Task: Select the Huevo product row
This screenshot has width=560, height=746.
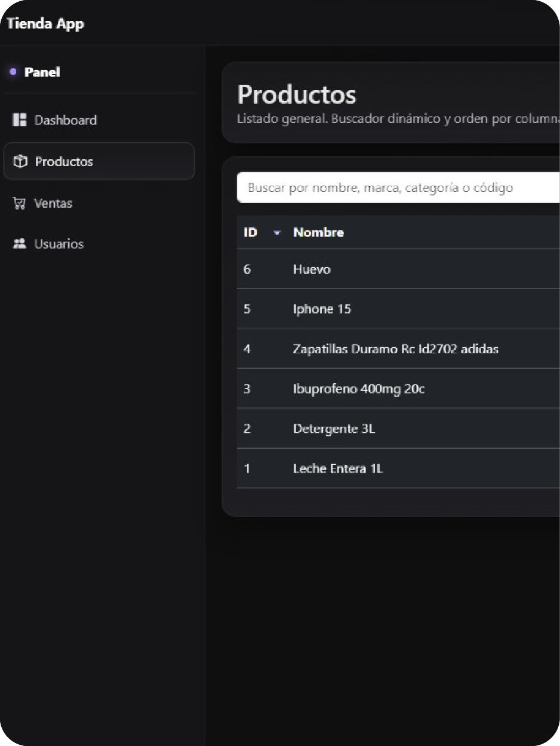Action: point(358,269)
